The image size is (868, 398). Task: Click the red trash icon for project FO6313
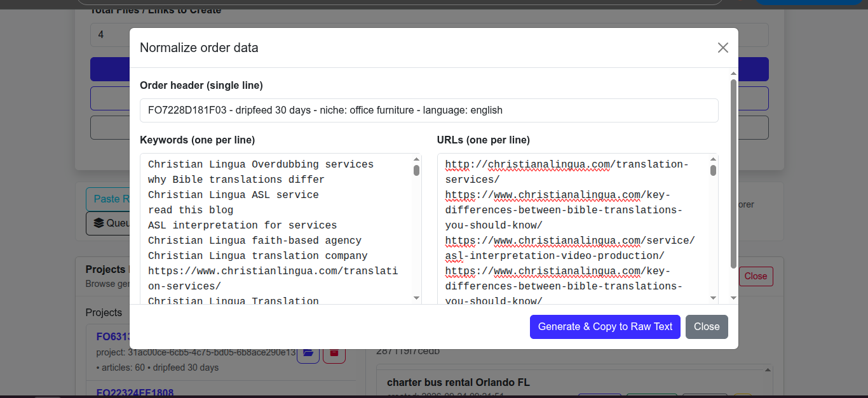[x=334, y=352]
